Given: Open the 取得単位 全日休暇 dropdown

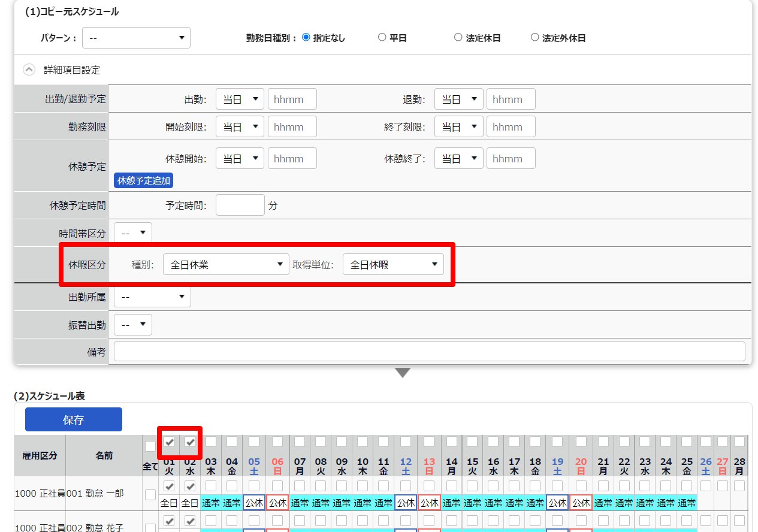Looking at the screenshot, I should (393, 264).
